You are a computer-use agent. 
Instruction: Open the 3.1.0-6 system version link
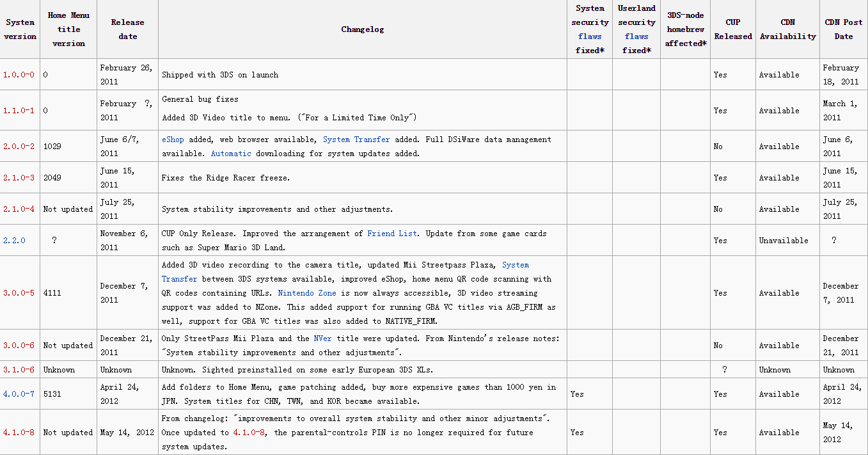(x=19, y=370)
